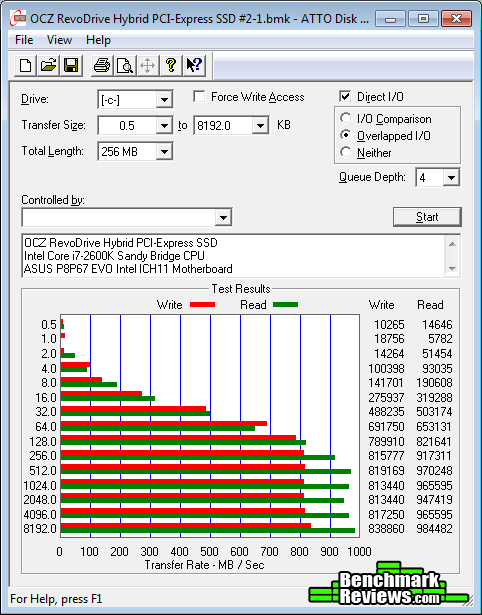Screen dimensions: 482x615
Task: Save benchmark using the floppy disk icon
Action: (71, 65)
